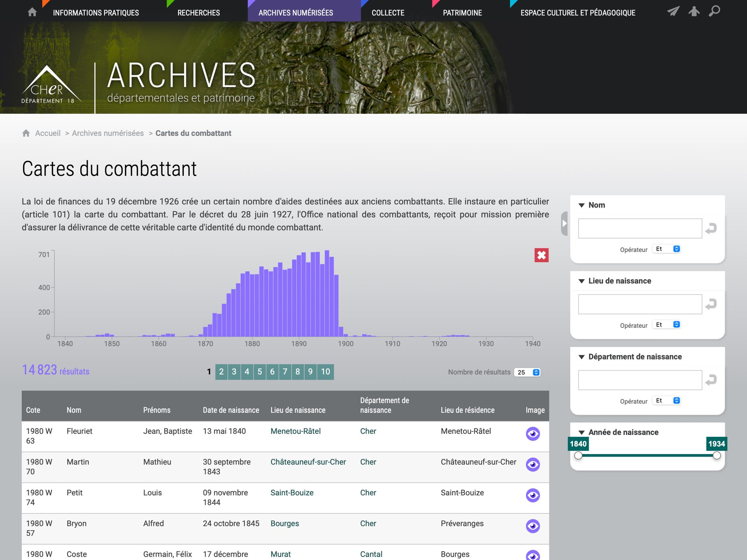Submit Nom filter with return arrow

click(x=711, y=228)
